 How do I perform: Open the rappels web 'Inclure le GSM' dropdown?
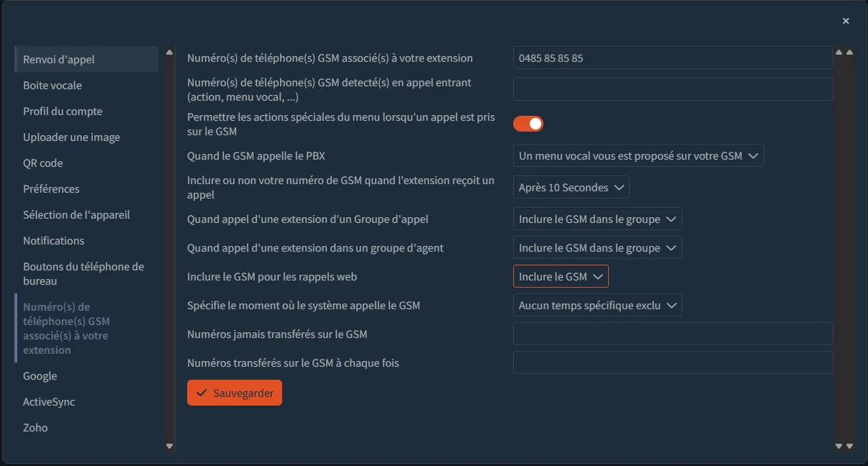(561, 276)
